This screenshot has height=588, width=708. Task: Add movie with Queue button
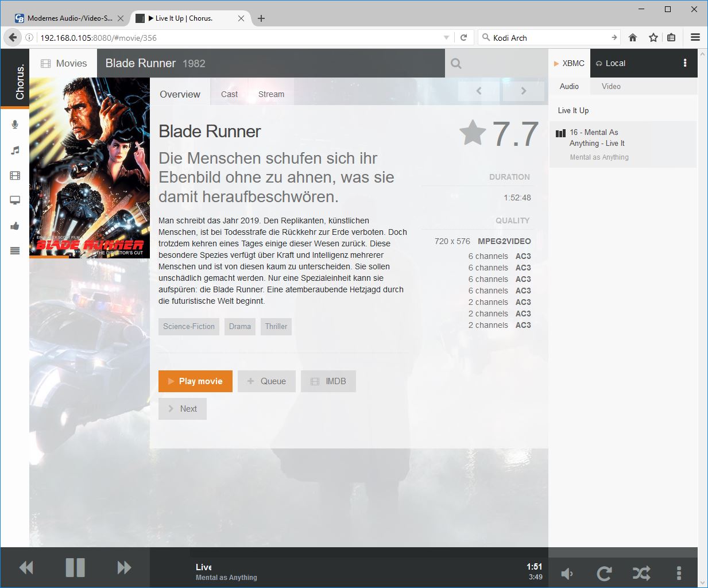(x=266, y=381)
